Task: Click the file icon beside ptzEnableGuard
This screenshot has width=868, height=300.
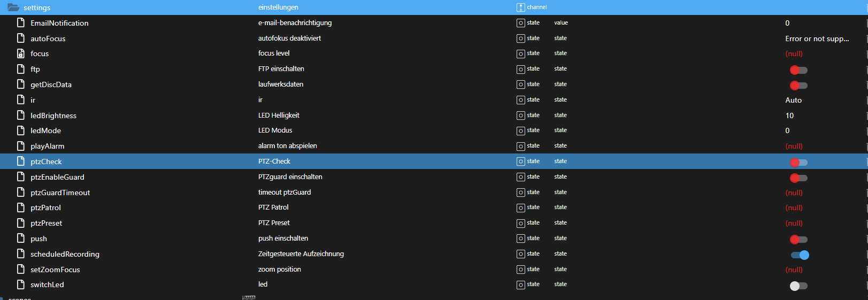Action: pyautogui.click(x=21, y=176)
